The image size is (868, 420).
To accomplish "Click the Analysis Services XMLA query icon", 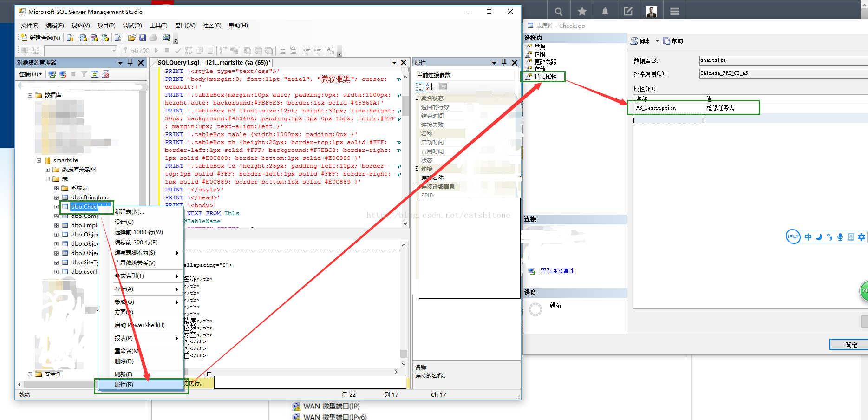I will point(105,38).
